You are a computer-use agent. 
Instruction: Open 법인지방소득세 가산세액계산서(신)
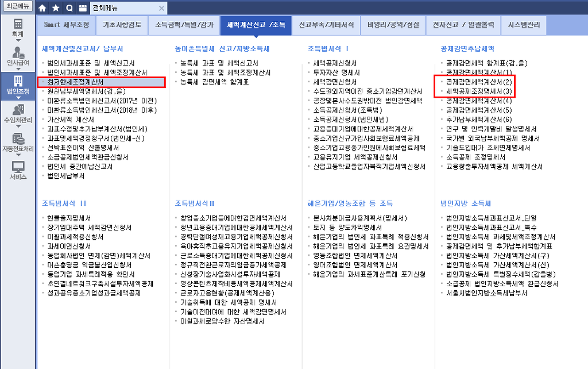(x=498, y=265)
